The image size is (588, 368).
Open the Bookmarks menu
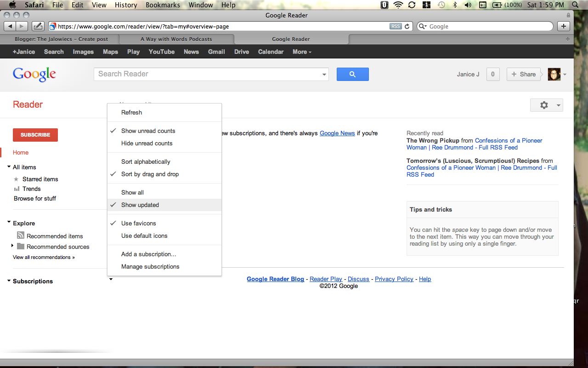pyautogui.click(x=162, y=5)
